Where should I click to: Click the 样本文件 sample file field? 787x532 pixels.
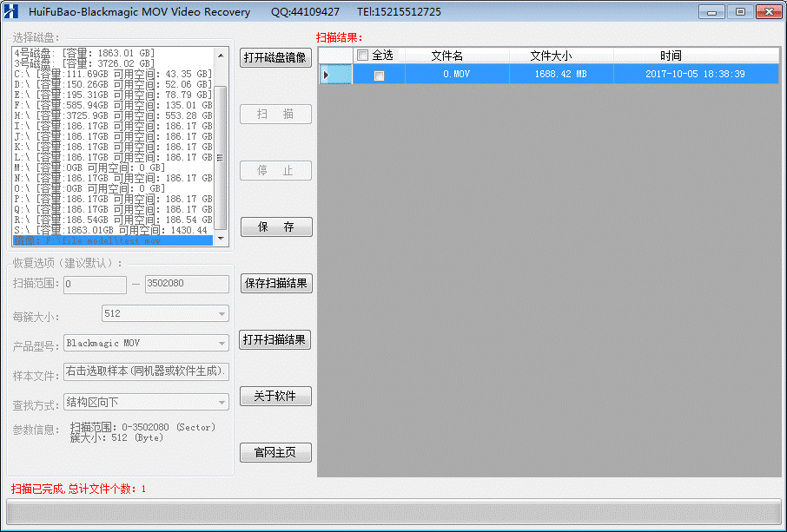(145, 371)
